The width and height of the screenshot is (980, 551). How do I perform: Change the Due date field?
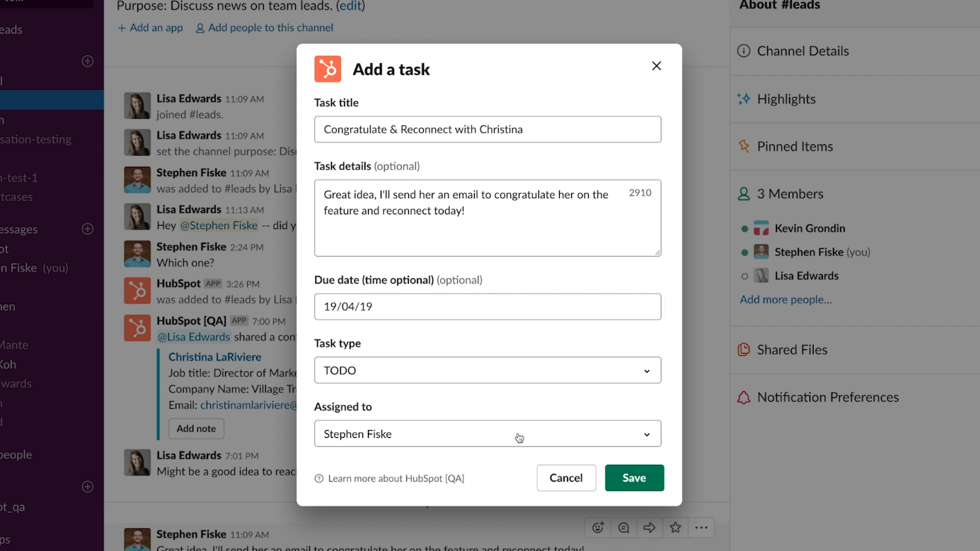pyautogui.click(x=488, y=307)
